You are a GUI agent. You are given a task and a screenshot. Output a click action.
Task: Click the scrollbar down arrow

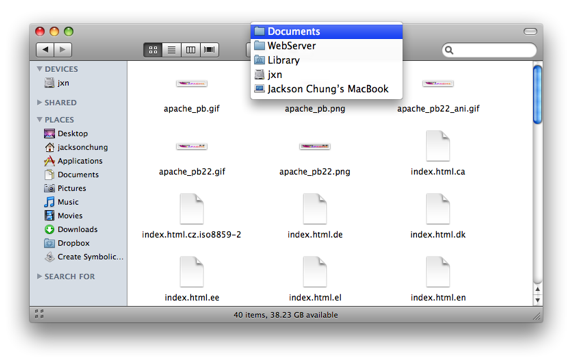[538, 300]
